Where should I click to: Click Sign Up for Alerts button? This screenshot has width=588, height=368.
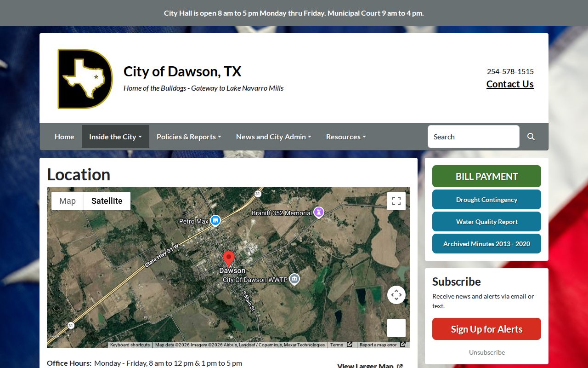click(x=486, y=329)
